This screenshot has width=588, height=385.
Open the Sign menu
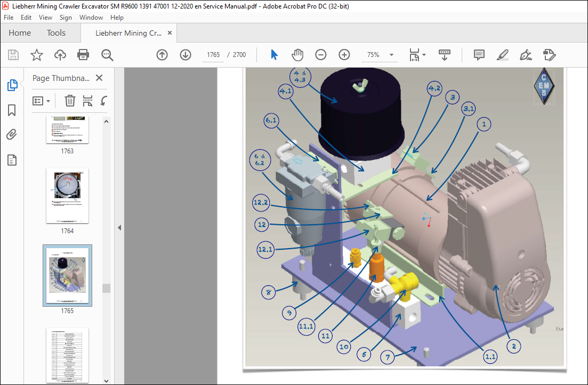pos(66,18)
